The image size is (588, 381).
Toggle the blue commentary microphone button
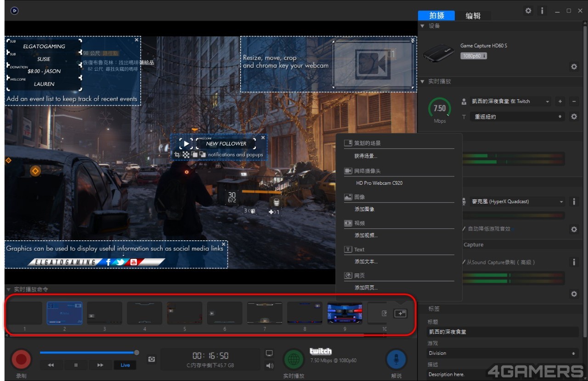396,359
